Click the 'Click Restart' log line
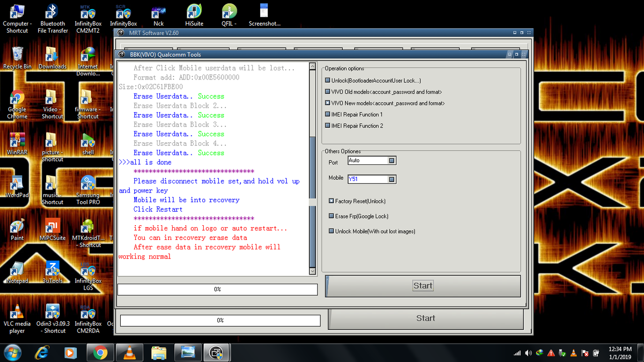 pyautogui.click(x=158, y=209)
